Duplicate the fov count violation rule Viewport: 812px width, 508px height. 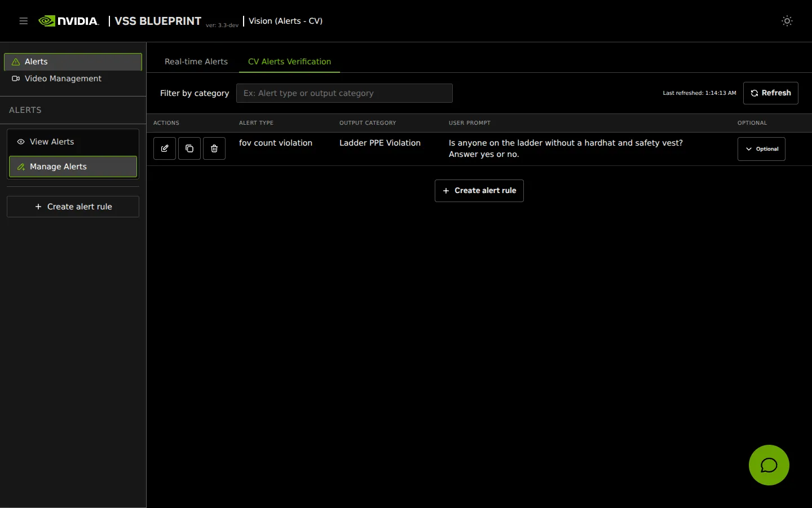click(189, 148)
